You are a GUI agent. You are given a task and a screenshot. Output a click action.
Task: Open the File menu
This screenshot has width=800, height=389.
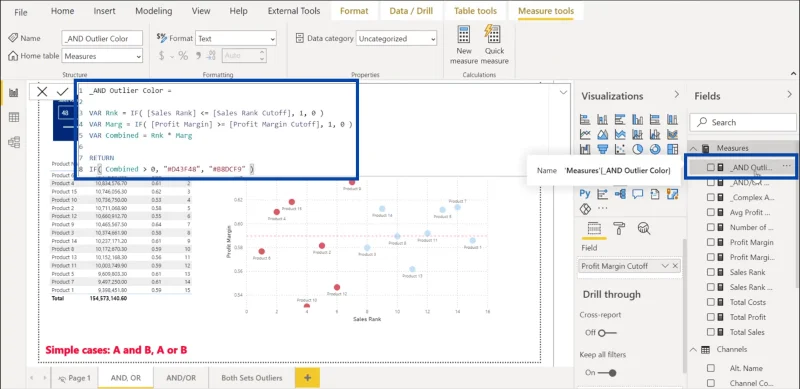click(21, 11)
